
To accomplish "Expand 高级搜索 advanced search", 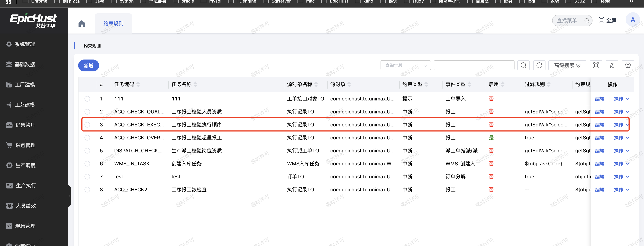I will pyautogui.click(x=567, y=65).
